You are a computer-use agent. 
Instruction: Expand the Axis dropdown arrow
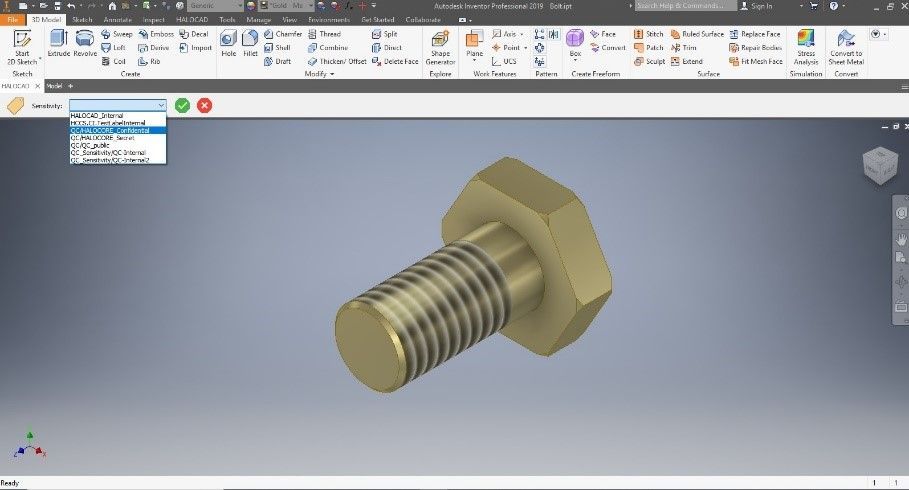521,34
